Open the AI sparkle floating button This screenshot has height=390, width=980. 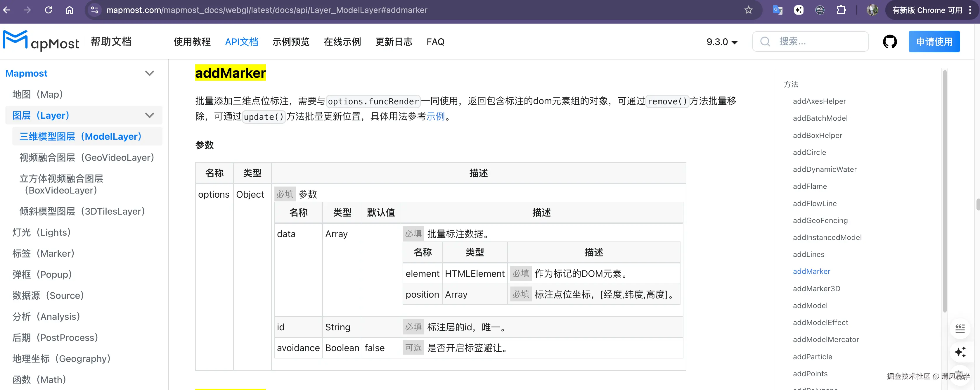click(x=960, y=352)
